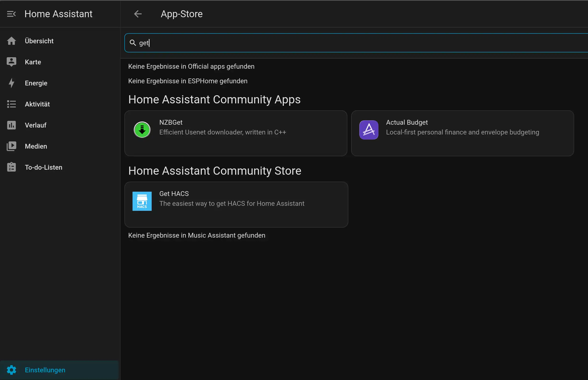The image size is (588, 380).
Task: Click 'The easiest way to get HACS' description
Action: (232, 204)
